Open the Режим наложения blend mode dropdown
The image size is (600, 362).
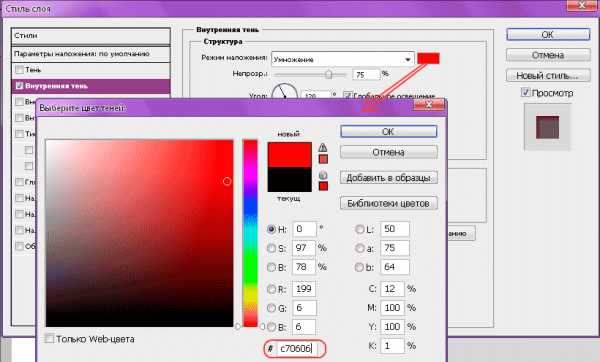tap(343, 59)
